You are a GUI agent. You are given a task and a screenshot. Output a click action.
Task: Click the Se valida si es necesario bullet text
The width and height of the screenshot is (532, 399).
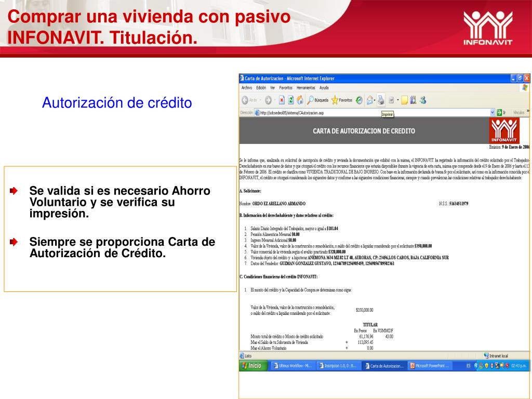coord(120,202)
